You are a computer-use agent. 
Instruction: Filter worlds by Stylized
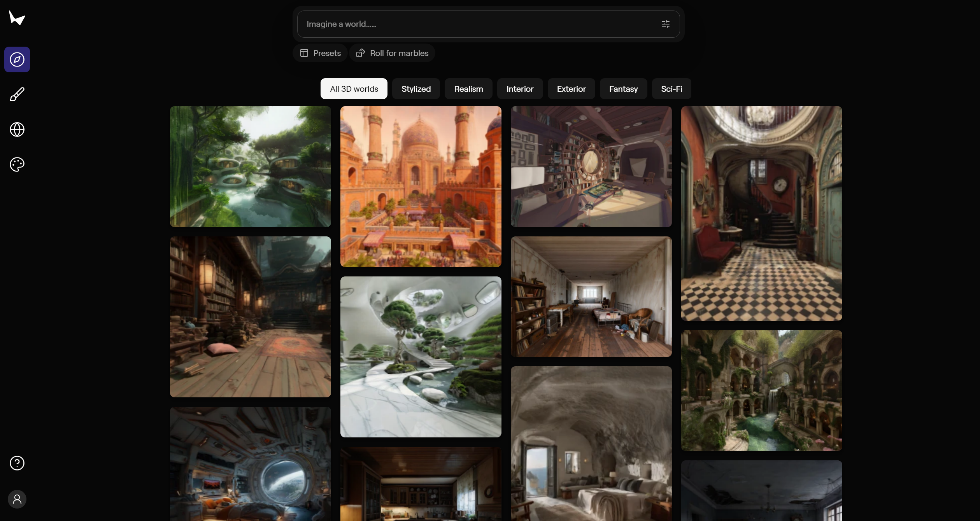416,89
